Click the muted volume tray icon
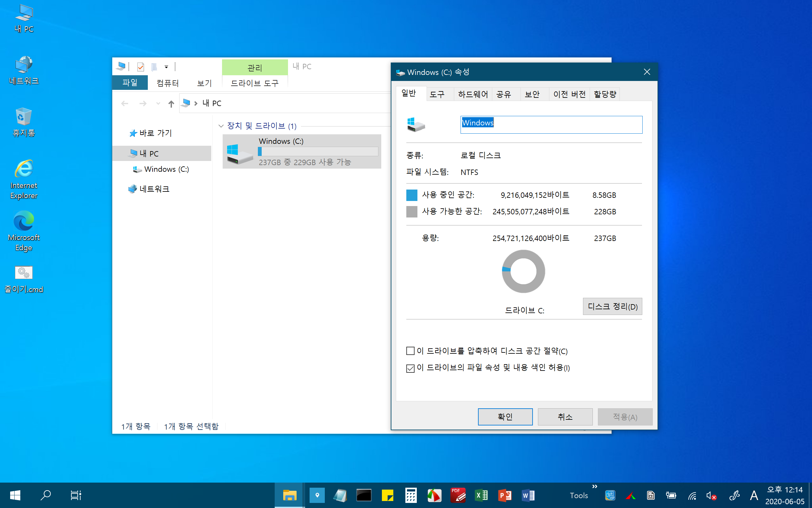This screenshot has width=812, height=508. tap(711, 496)
